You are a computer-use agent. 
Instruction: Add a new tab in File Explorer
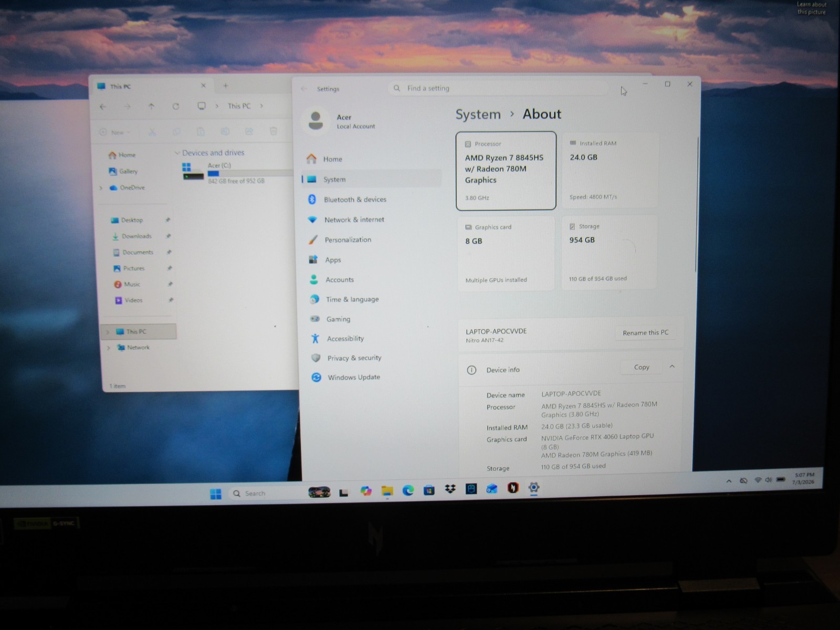(x=225, y=86)
